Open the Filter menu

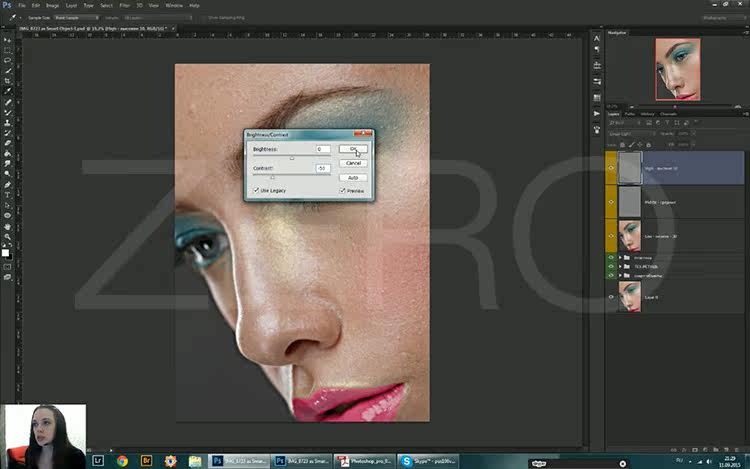(124, 5)
